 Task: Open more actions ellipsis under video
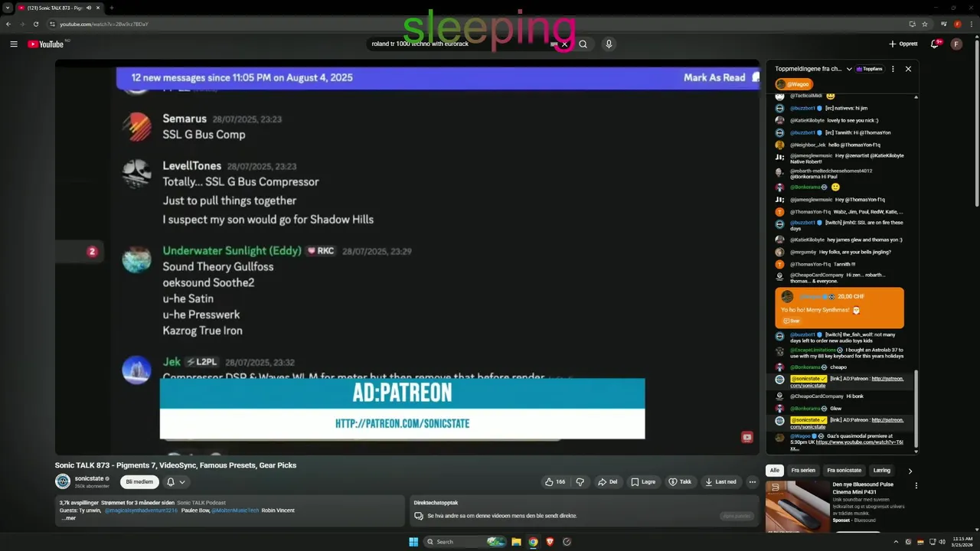coord(753,482)
